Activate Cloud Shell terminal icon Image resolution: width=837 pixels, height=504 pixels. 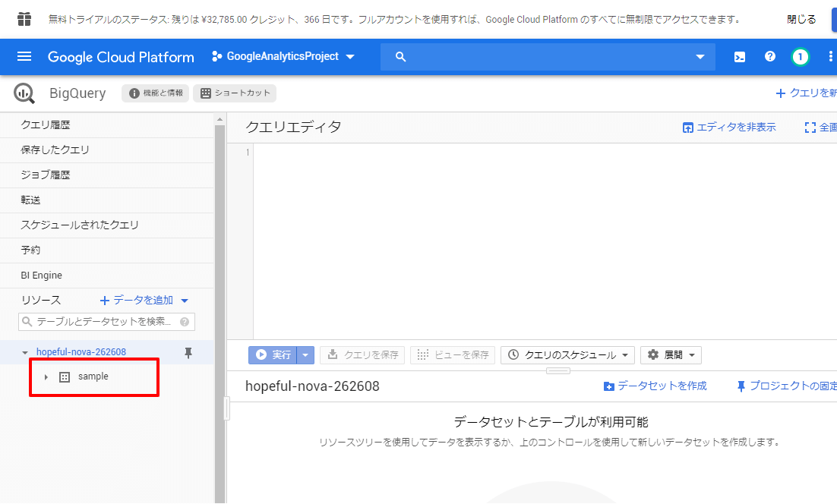[x=739, y=57]
